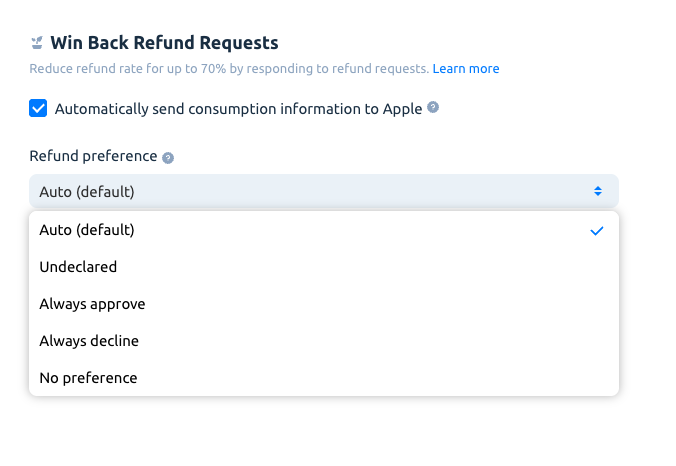Choose the No preference option
The image size is (676, 466).
coord(324,378)
